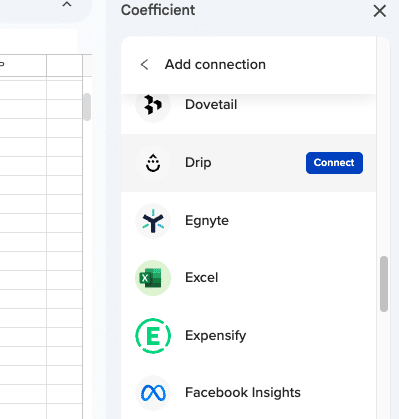This screenshot has height=419, width=399.
Task: Select the Facebook Insights label
Action: point(243,393)
